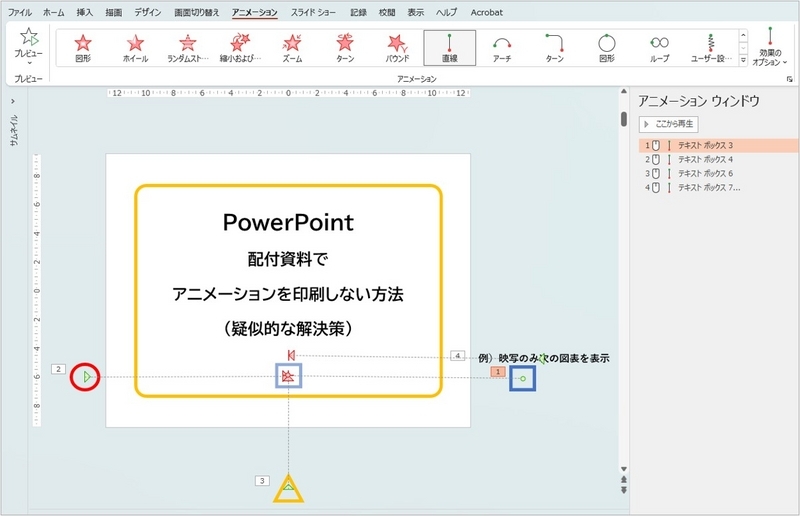The image size is (800, 516).
Task: Open the デザイン tab
Action: click(x=147, y=12)
